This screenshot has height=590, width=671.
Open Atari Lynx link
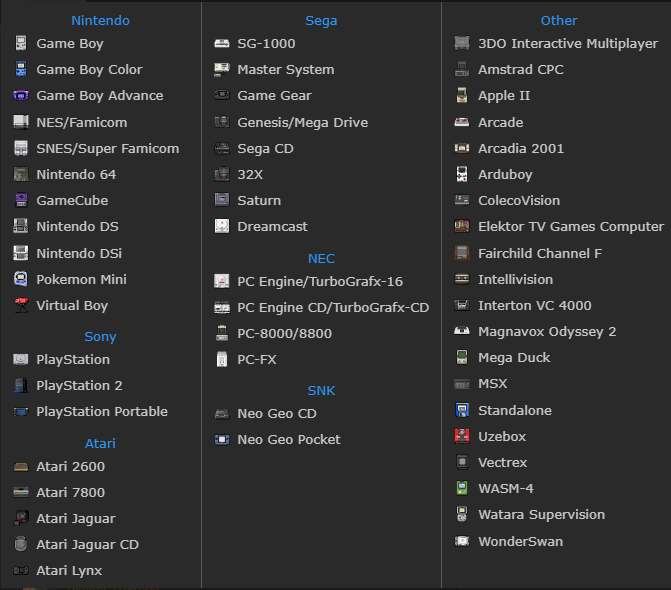pyautogui.click(x=69, y=571)
